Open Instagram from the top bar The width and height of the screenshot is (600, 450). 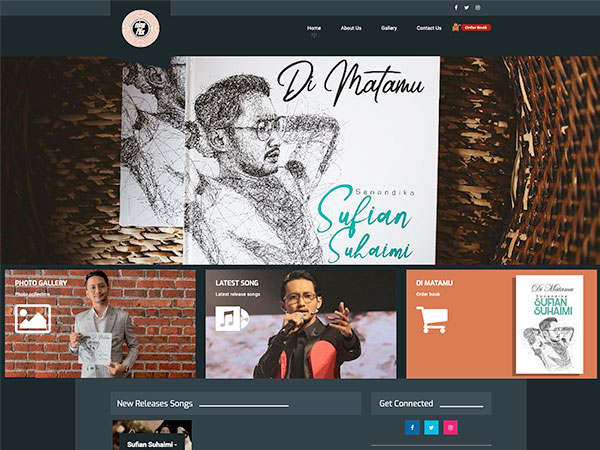click(477, 7)
